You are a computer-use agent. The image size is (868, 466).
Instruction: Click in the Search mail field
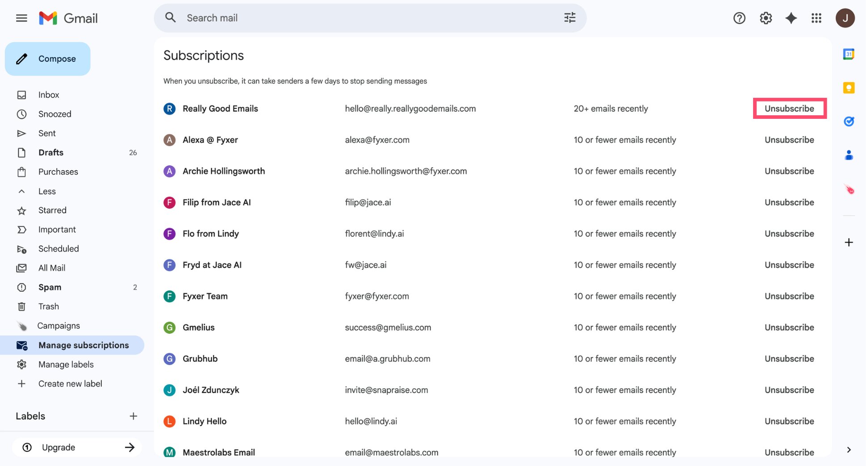coord(370,18)
